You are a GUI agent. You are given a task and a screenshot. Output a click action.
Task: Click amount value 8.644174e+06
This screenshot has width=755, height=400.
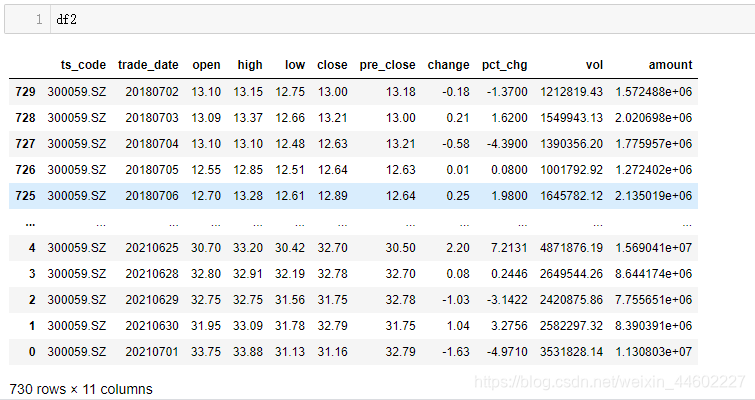[653, 273]
